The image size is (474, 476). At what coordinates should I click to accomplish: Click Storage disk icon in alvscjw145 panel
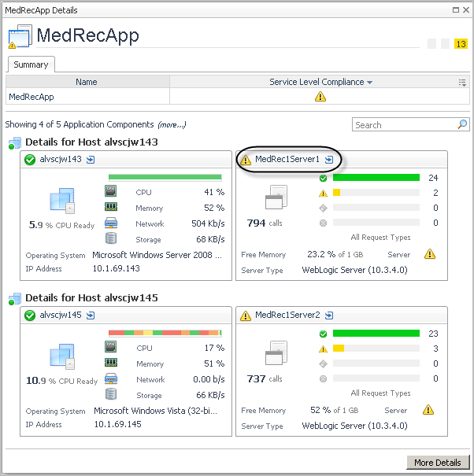pyautogui.click(x=111, y=393)
